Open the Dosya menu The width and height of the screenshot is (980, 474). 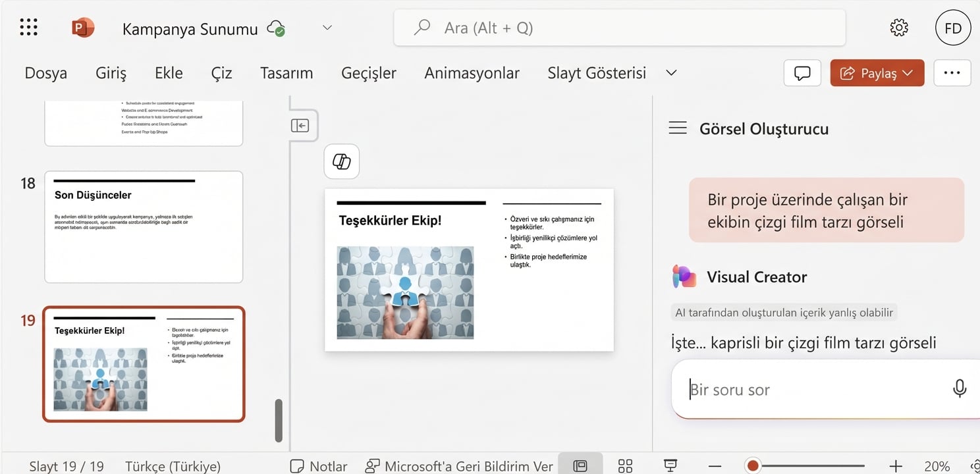click(x=45, y=72)
